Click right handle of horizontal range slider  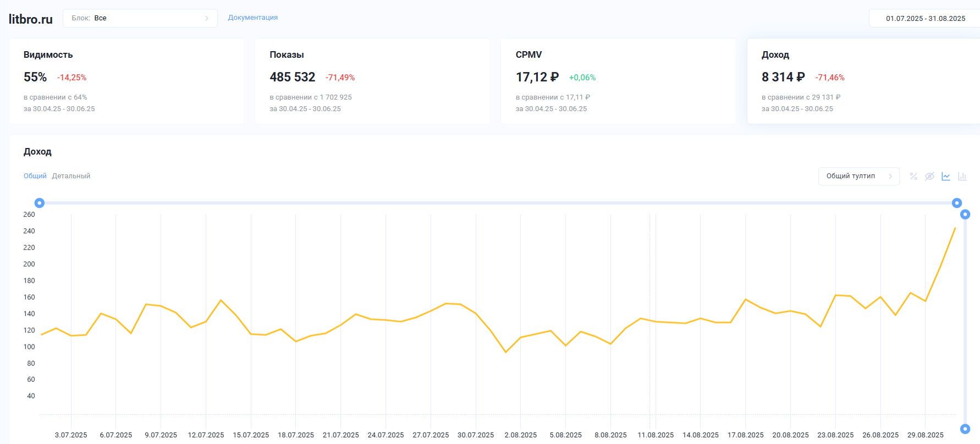click(957, 203)
